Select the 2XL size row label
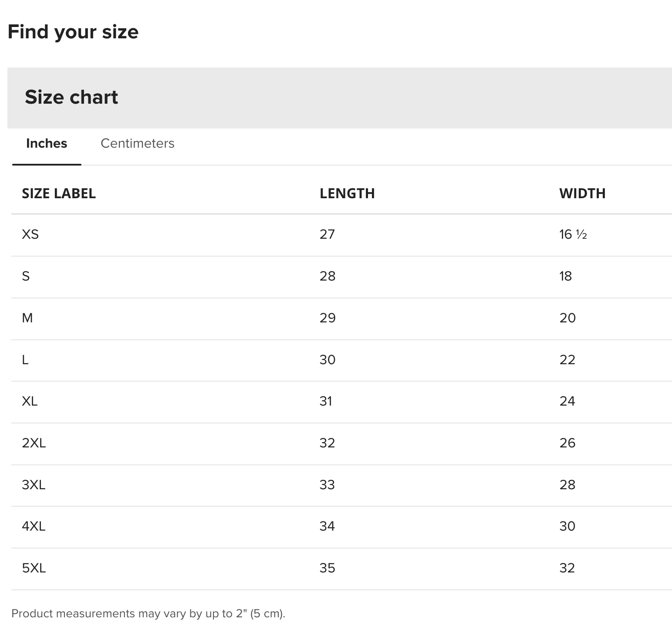Image resolution: width=672 pixels, height=633 pixels. (34, 443)
